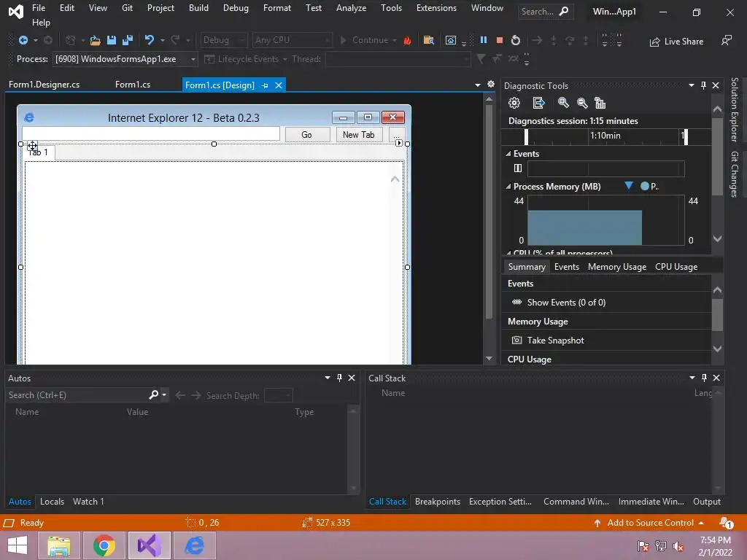
Task: Open the Git Changes side tab
Action: pos(734,174)
